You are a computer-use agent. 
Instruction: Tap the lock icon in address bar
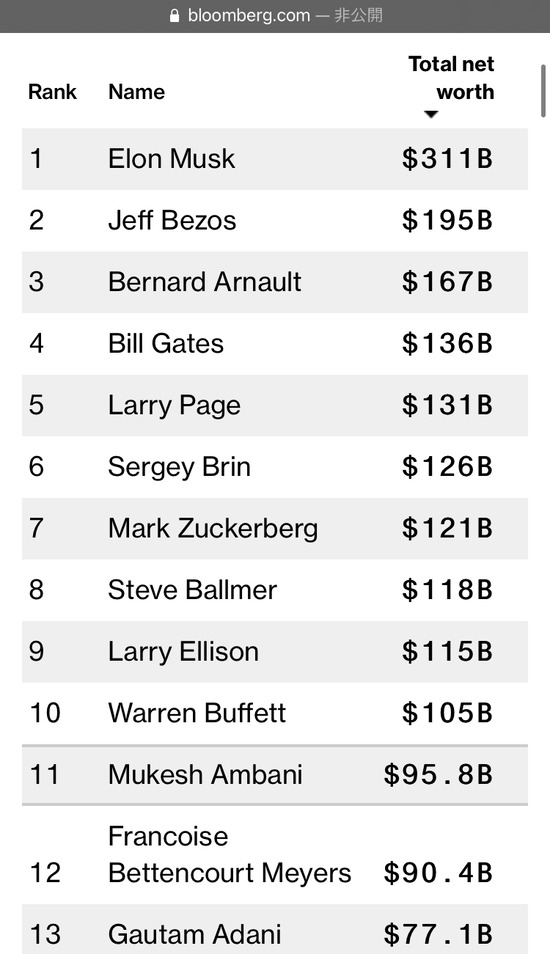tap(175, 16)
